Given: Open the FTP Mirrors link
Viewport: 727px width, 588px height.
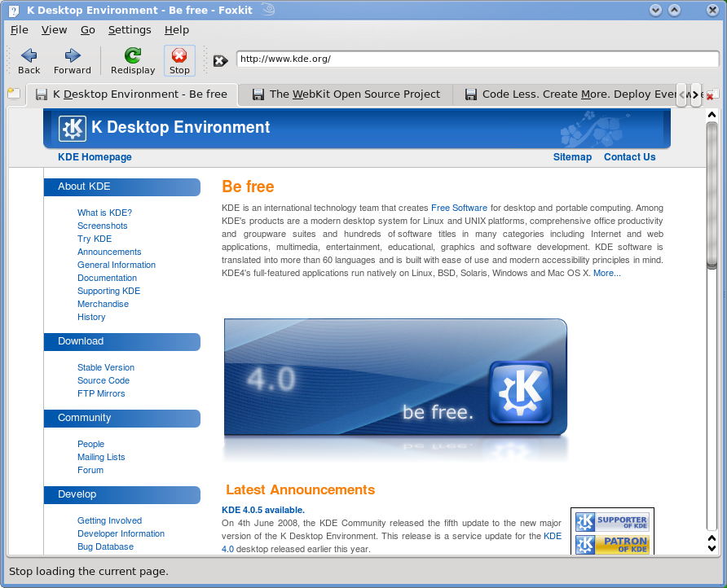Looking at the screenshot, I should [101, 393].
